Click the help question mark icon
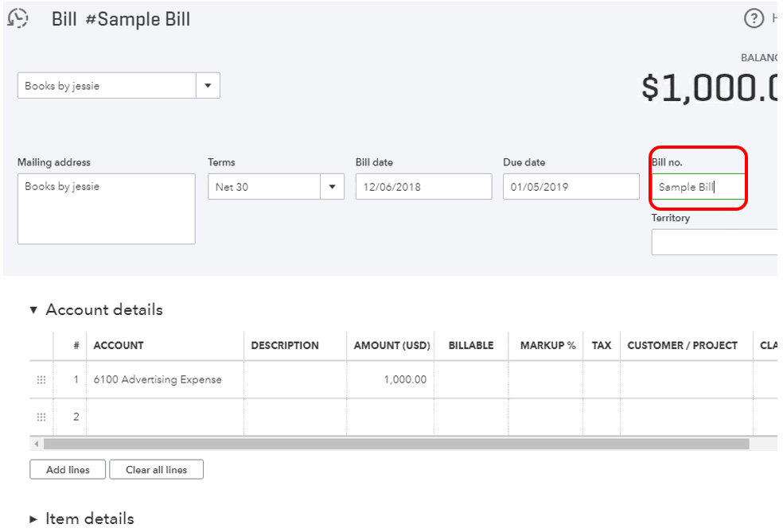The image size is (783, 532). point(753,18)
